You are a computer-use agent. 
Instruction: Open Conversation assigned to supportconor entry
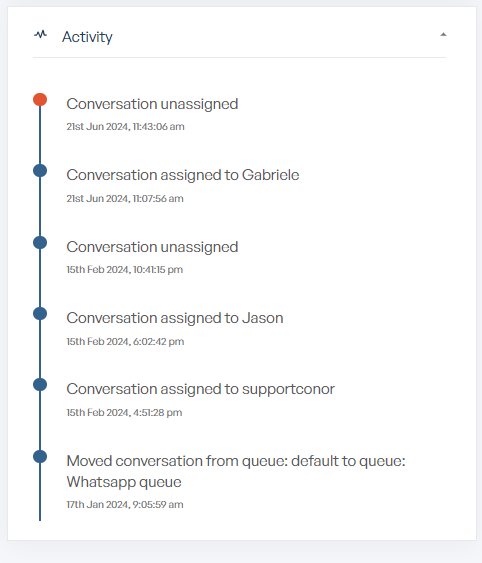pyautogui.click(x=200, y=389)
